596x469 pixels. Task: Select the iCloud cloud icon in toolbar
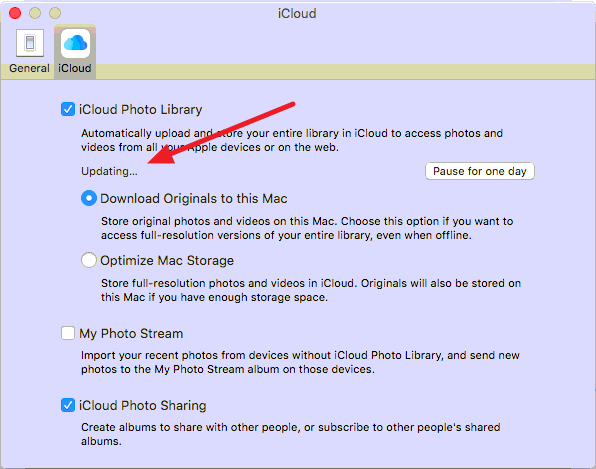click(x=75, y=43)
